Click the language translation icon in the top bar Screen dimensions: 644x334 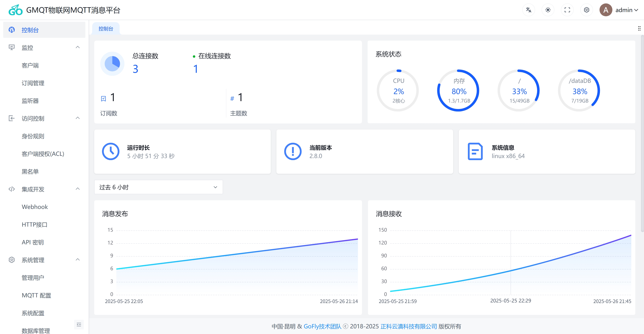(528, 10)
